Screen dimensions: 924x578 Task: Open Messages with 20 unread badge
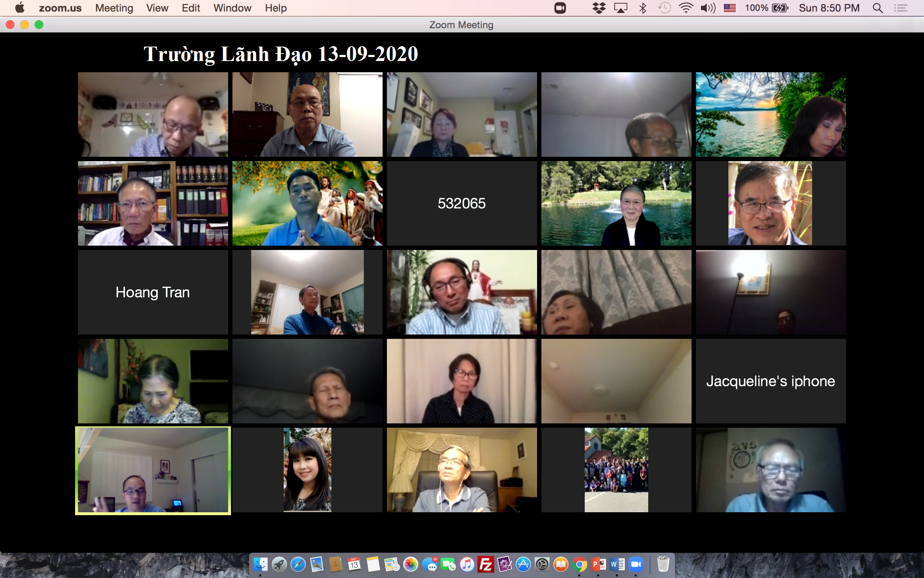pos(430,564)
